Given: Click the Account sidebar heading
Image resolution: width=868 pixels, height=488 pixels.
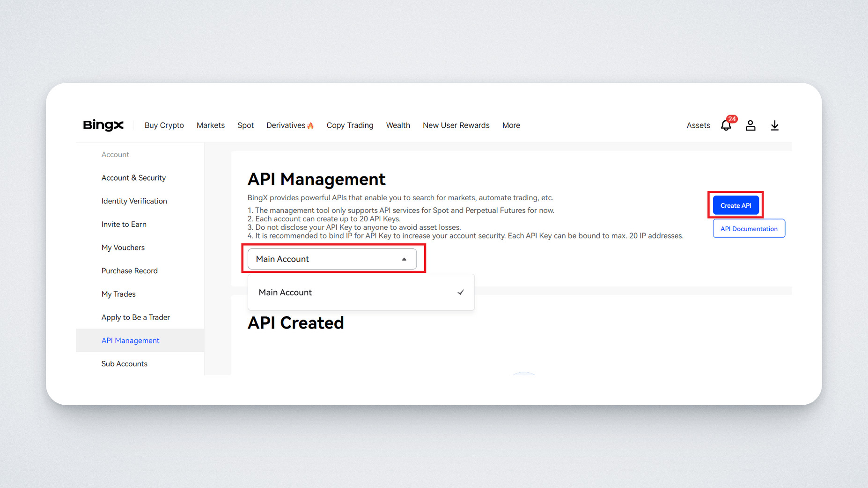Looking at the screenshot, I should (x=115, y=154).
